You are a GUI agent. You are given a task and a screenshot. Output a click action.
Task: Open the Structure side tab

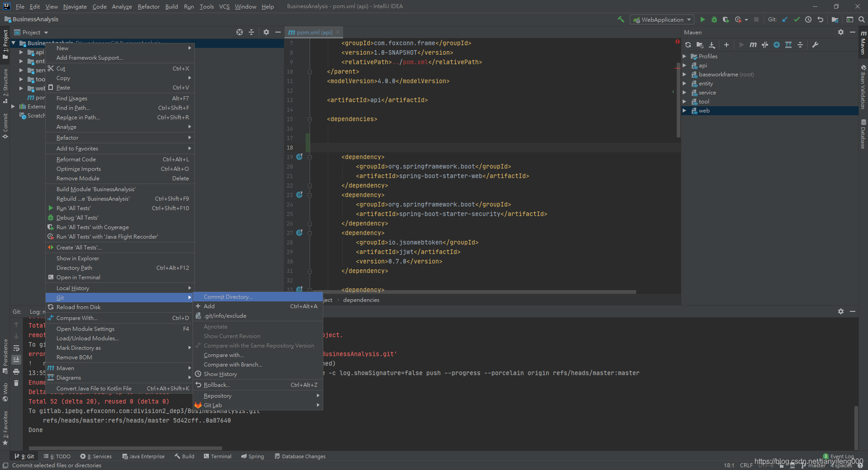click(x=5, y=86)
